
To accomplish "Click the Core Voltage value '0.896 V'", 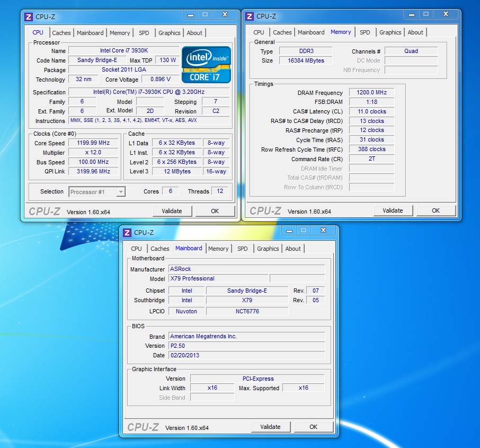I will tap(161, 79).
